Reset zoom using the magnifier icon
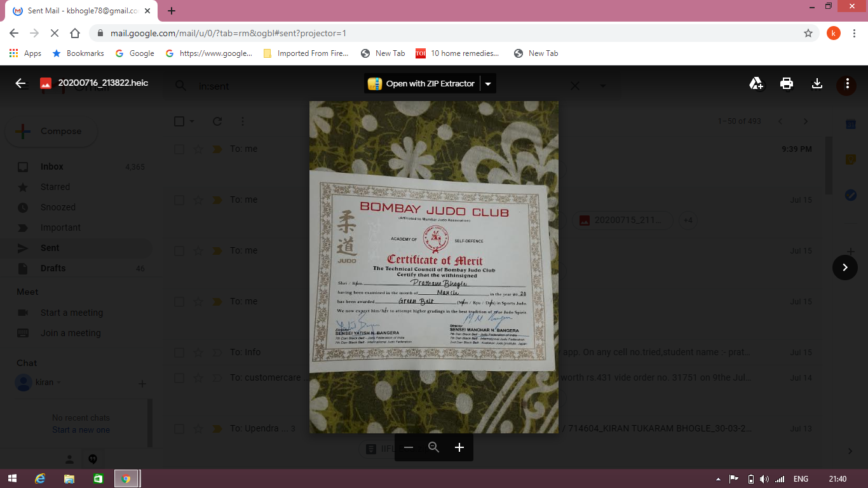This screenshot has width=868, height=488. pyautogui.click(x=434, y=447)
